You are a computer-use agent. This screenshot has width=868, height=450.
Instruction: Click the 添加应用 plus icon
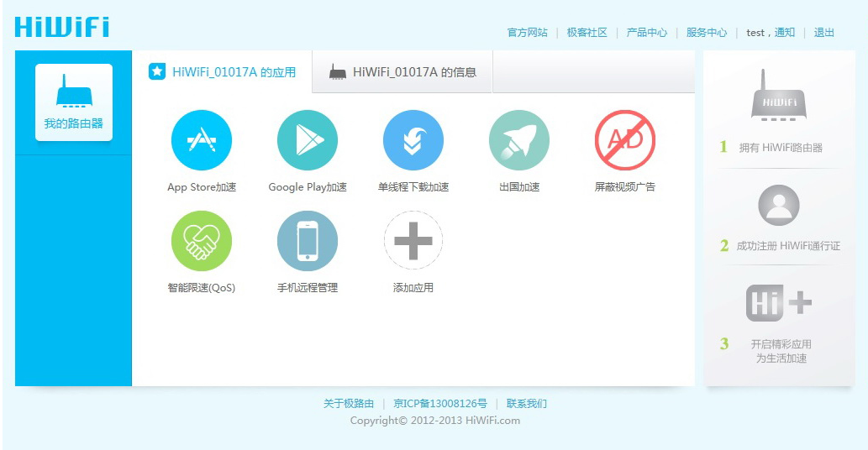tap(413, 240)
